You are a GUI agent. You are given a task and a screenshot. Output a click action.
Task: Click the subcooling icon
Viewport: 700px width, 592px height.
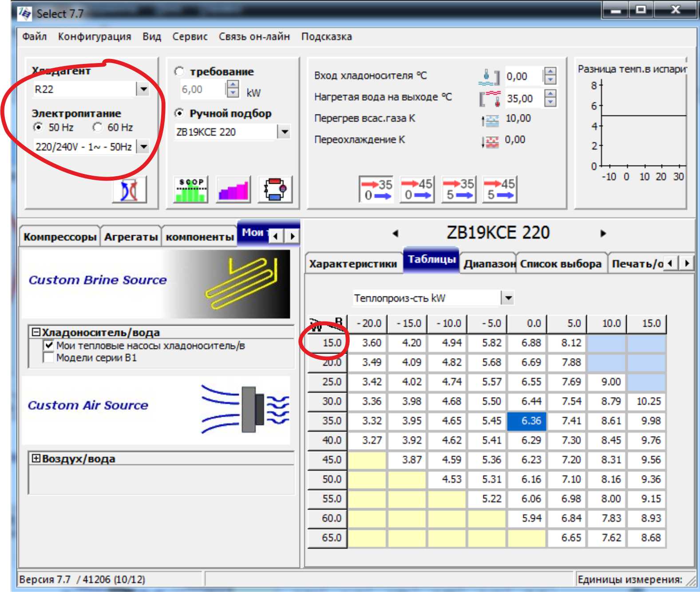(x=490, y=142)
